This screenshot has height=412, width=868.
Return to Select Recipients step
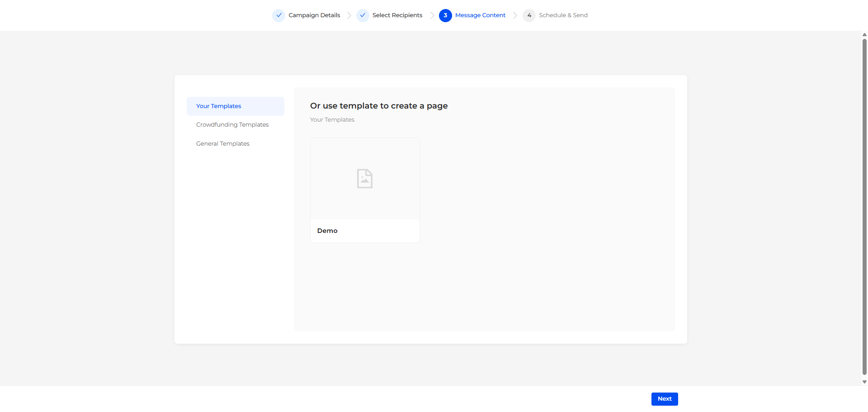pos(397,15)
